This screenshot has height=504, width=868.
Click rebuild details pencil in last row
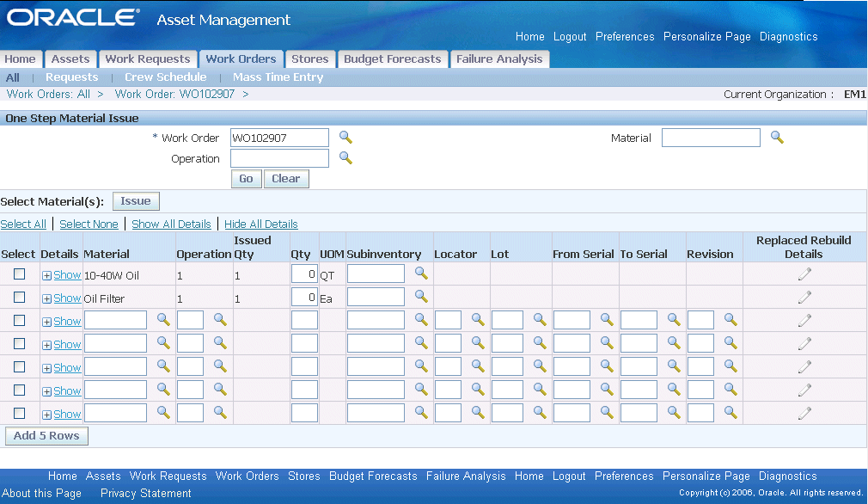[804, 413]
